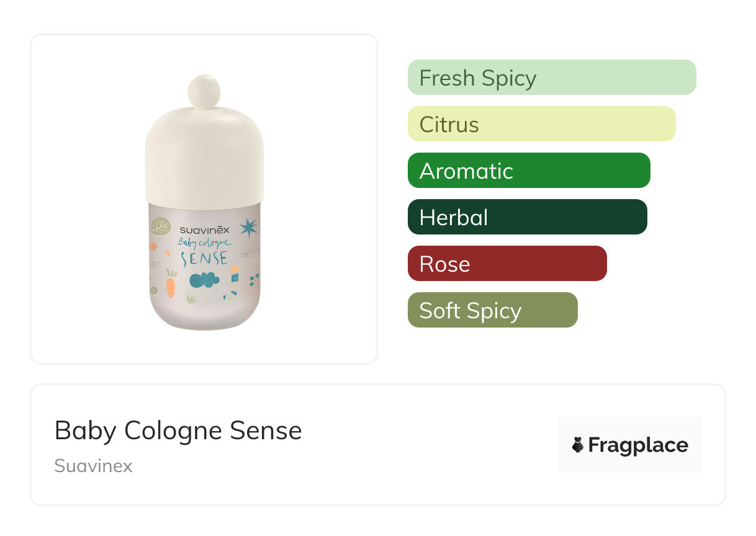Select the Soft Spicy accord bar

[x=492, y=310]
